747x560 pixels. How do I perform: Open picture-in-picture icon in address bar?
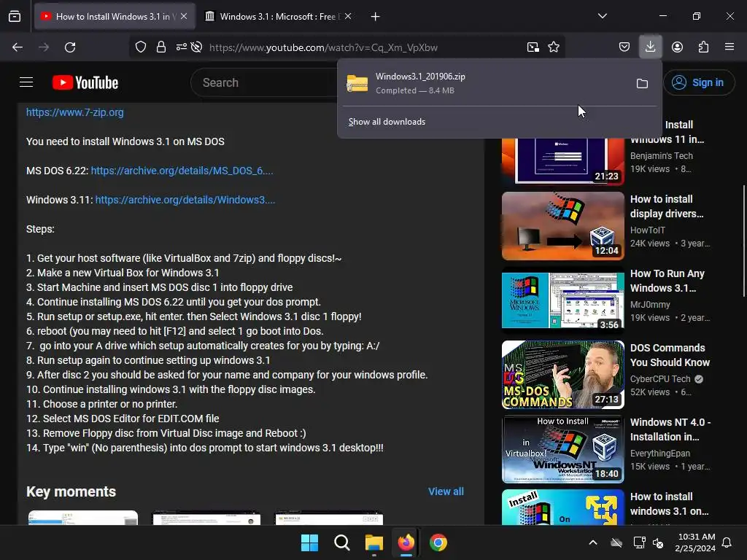pos(533,47)
